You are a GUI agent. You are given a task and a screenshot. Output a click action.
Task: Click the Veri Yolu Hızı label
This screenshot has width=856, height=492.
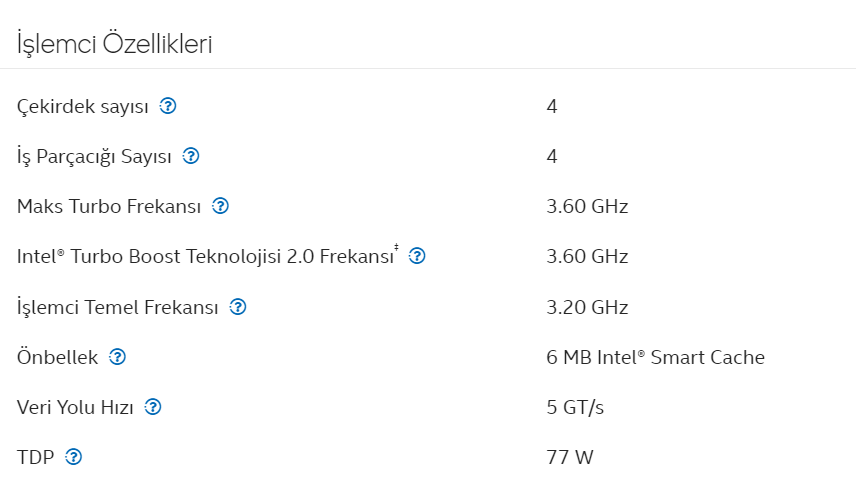pos(75,407)
